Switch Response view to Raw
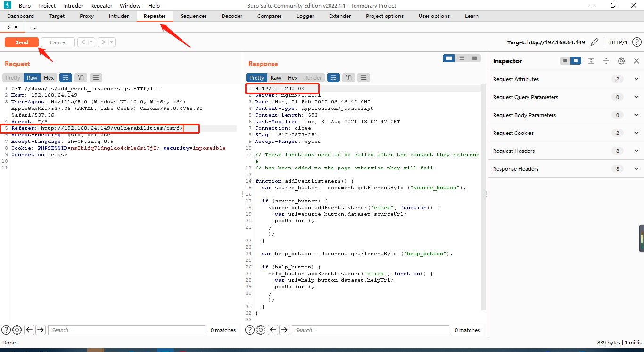The image size is (644, 352). [x=276, y=78]
